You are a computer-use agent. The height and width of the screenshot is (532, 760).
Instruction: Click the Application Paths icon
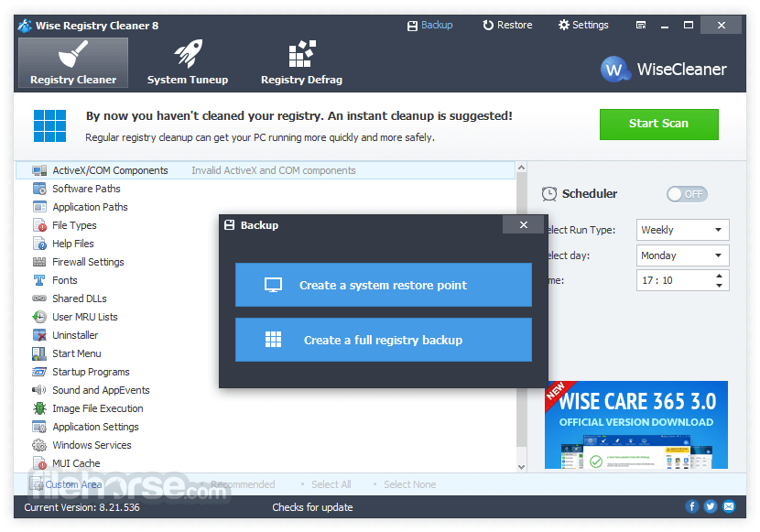(x=39, y=207)
